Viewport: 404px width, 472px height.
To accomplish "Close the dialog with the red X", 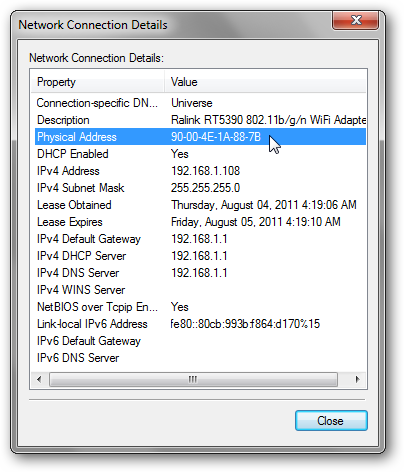I will pyautogui.click(x=355, y=20).
